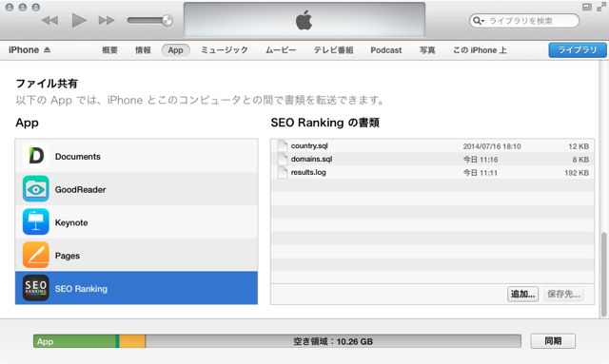Click the ライブラリ button

point(578,50)
